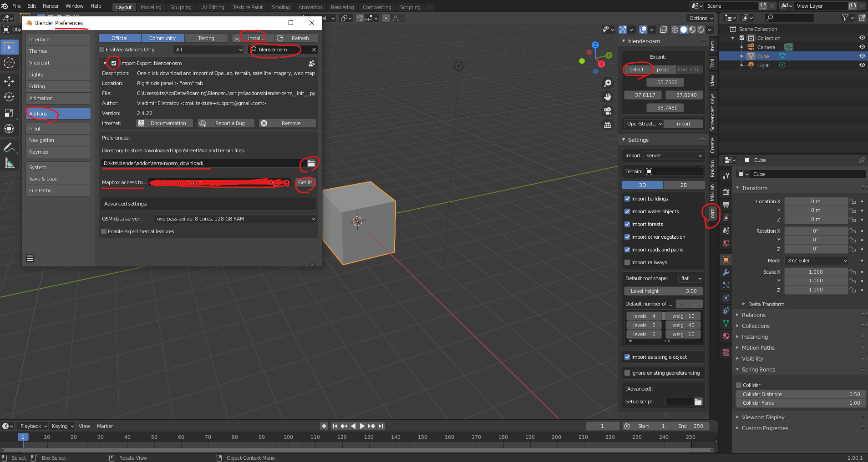Check Import railways option
Image resolution: width=868 pixels, height=462 pixels.
pos(627,262)
